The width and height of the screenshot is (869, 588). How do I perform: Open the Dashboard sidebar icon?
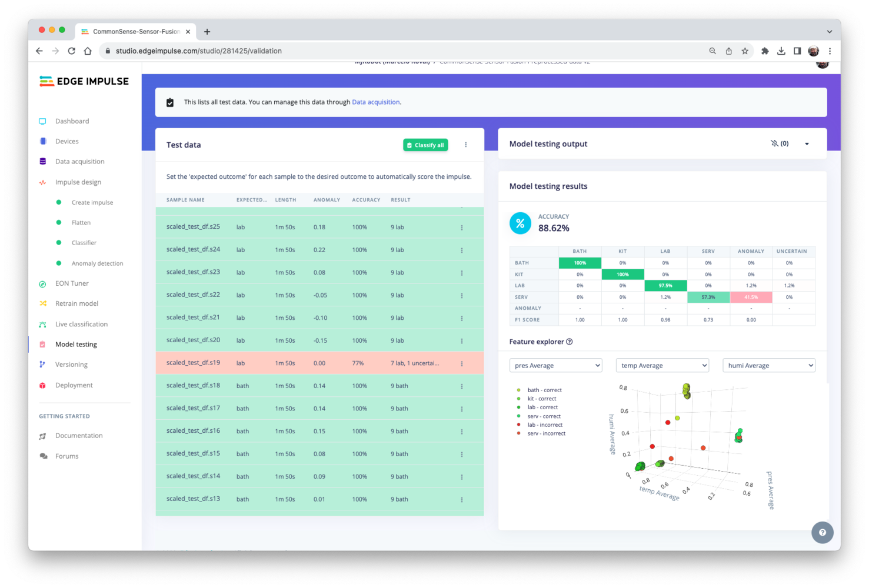pos(42,121)
